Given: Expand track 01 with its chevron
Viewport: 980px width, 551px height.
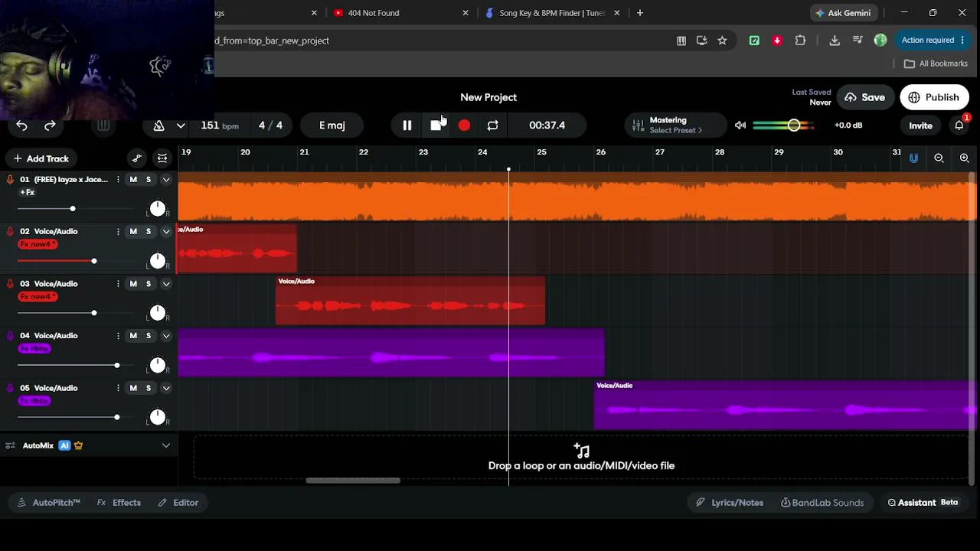Looking at the screenshot, I should [x=166, y=180].
